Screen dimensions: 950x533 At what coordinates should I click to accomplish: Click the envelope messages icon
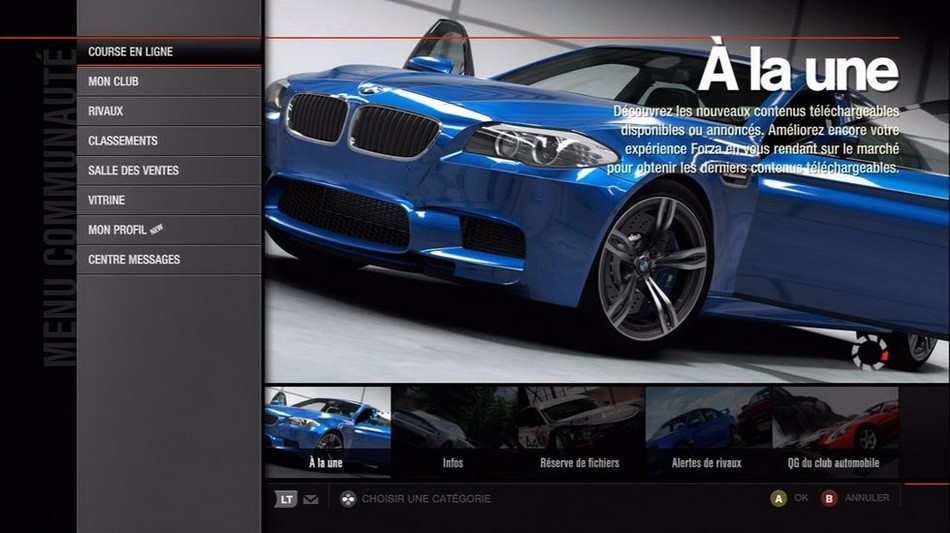(311, 500)
